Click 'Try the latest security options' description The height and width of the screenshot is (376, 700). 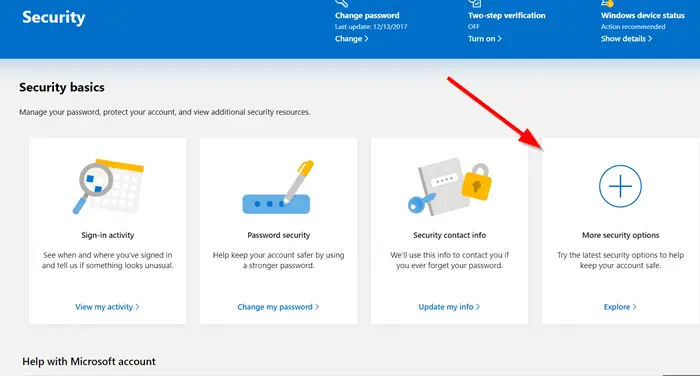pyautogui.click(x=621, y=260)
